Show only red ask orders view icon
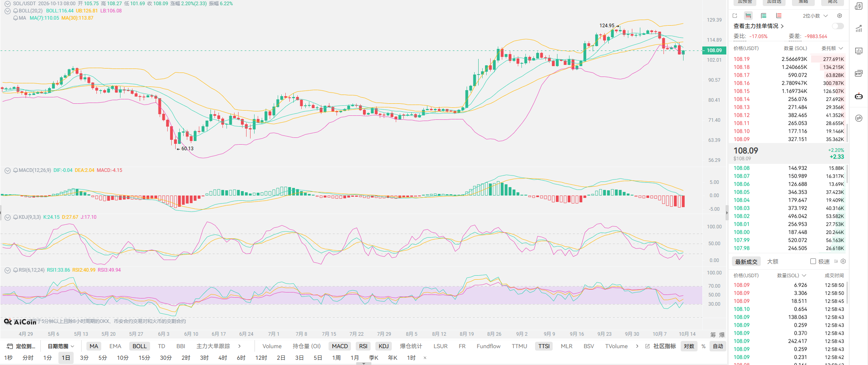This screenshot has height=365, width=868. (779, 16)
